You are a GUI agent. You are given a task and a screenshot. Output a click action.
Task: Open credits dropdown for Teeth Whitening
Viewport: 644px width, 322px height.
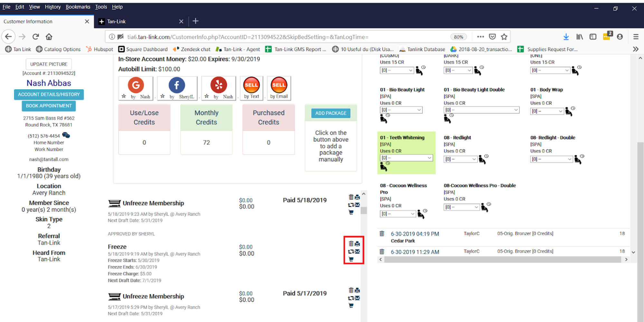pos(406,157)
